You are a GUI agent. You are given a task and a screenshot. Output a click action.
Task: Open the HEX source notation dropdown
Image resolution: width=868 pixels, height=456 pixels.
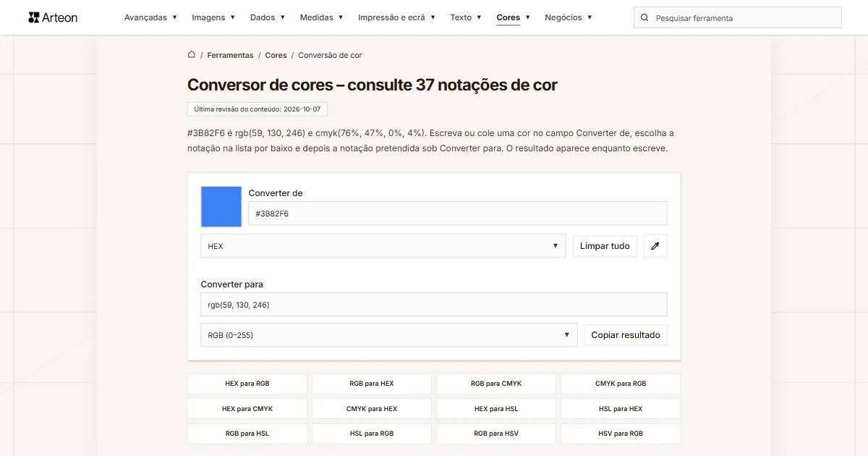383,246
